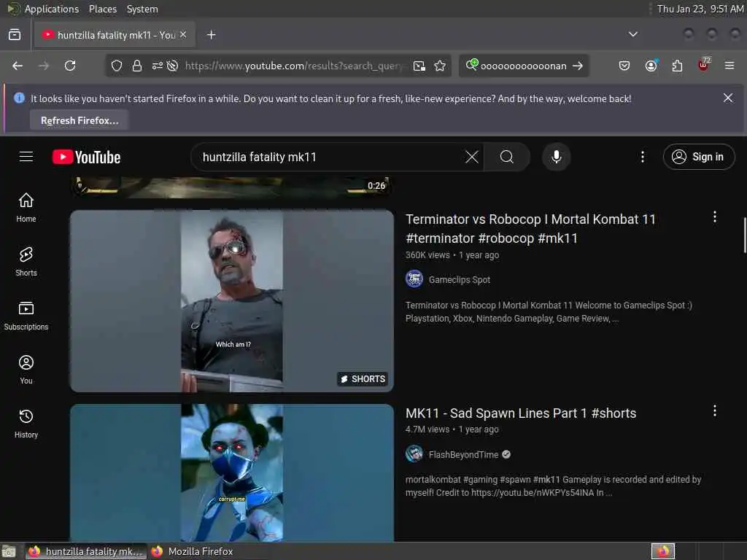Open the Applications menu

pos(52,9)
